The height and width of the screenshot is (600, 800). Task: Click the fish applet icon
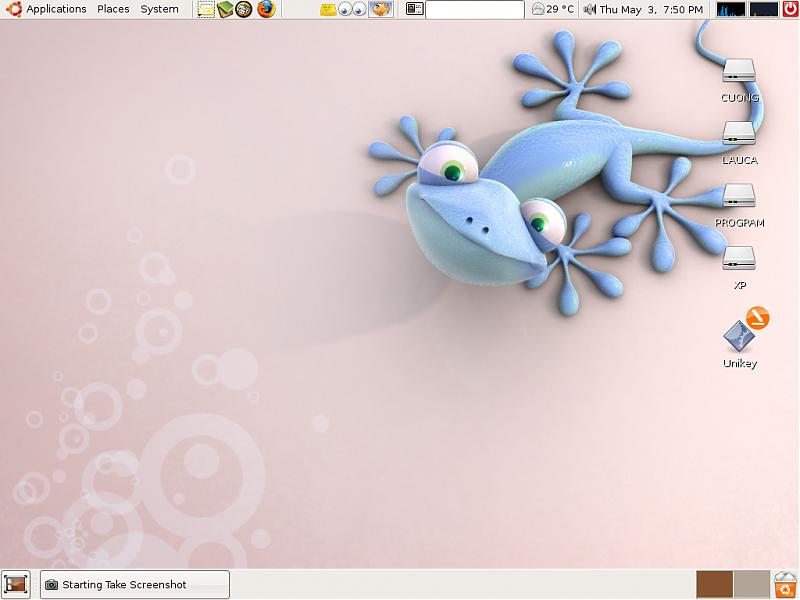click(x=380, y=10)
